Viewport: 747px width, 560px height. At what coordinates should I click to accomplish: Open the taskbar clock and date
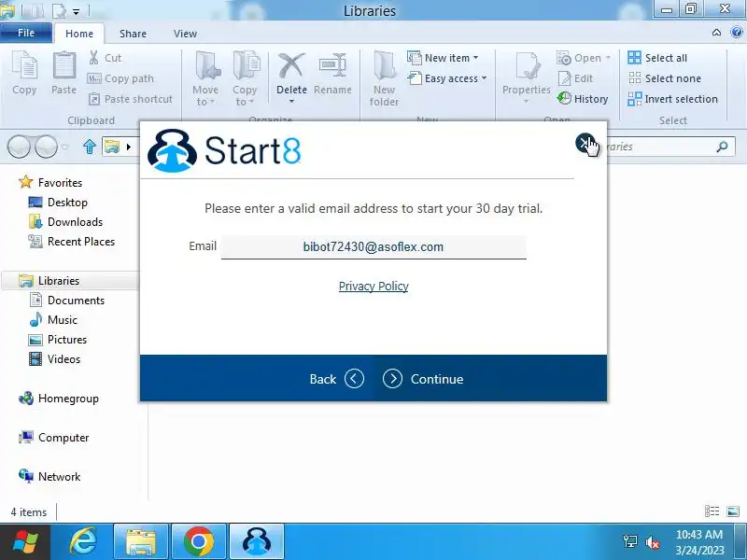699,542
